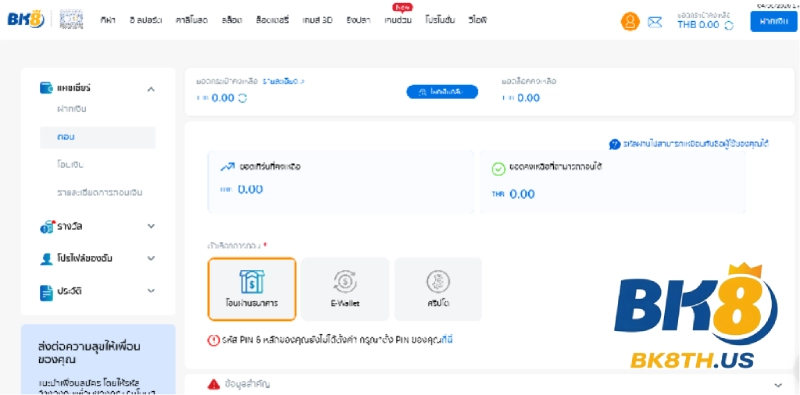Open the ยิงปลา fishing menu
The width and height of the screenshot is (800, 395).
pos(359,20)
